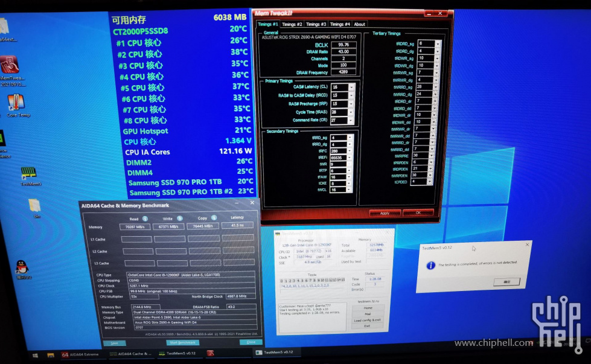Click the Mail button in TestMem5
591x364 pixels.
click(368, 314)
